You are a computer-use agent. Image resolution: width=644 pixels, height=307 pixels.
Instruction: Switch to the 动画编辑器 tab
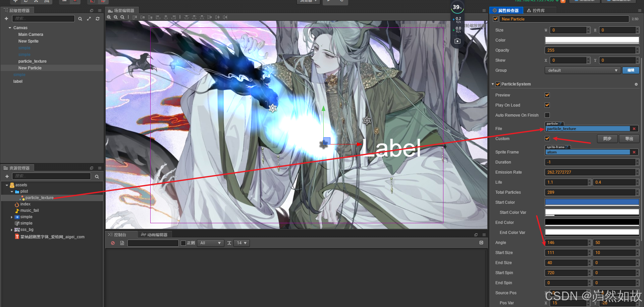tap(155, 235)
